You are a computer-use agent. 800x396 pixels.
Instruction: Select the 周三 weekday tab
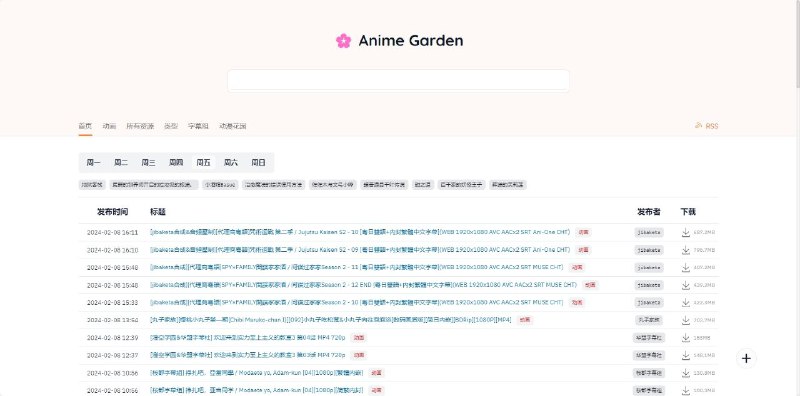[148, 163]
